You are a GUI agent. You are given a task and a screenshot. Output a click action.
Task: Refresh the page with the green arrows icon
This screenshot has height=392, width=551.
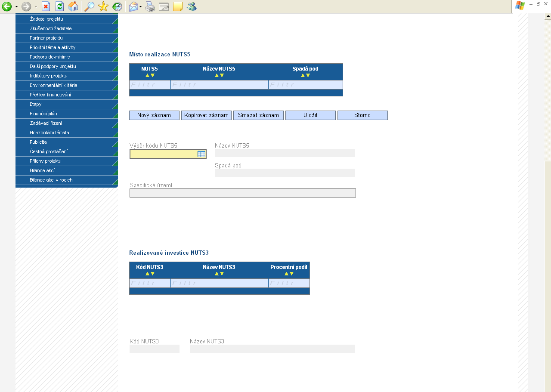59,6
